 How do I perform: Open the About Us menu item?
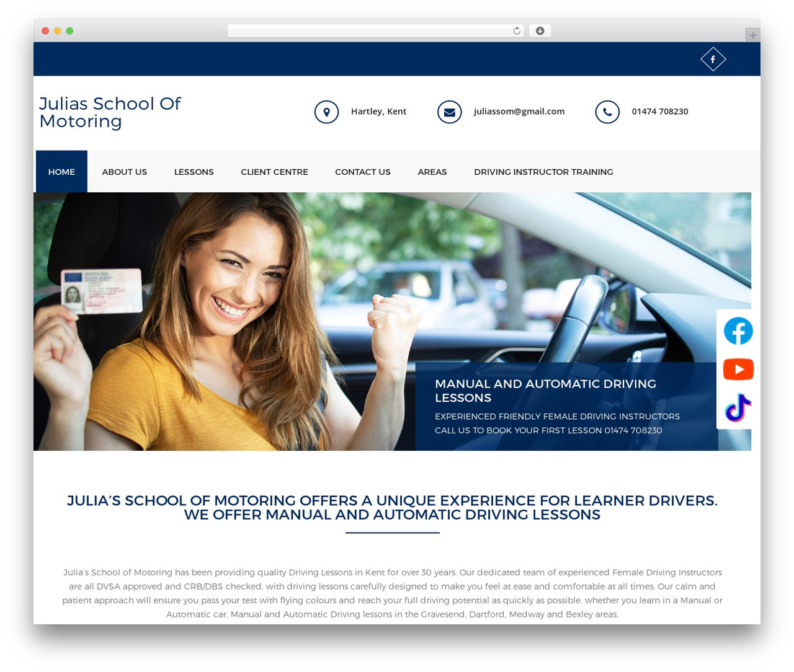125,172
